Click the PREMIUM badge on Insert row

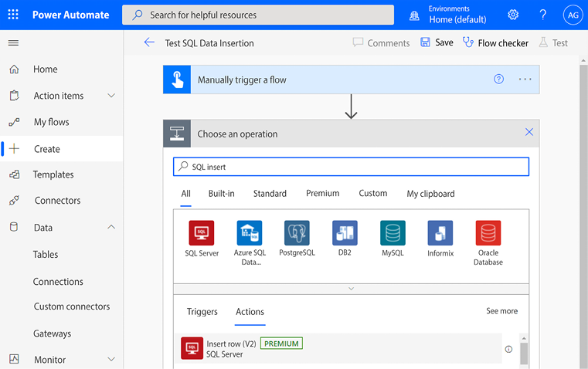pos(281,344)
